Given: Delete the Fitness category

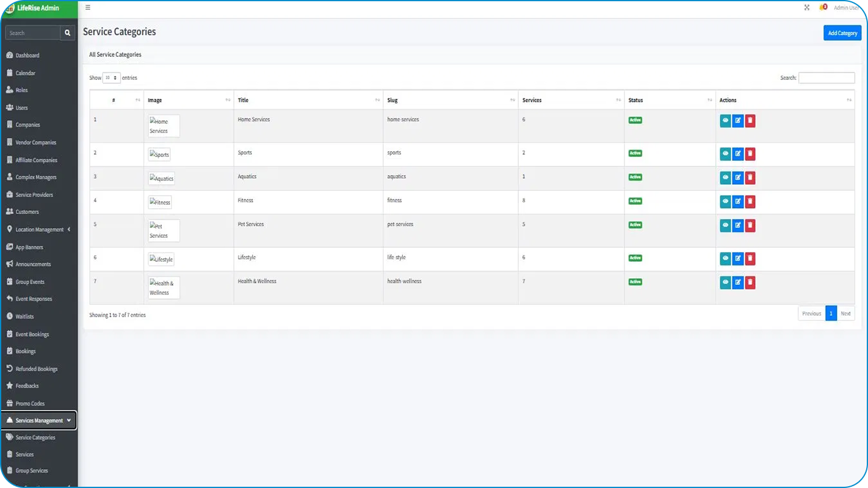Looking at the screenshot, I should (x=750, y=201).
